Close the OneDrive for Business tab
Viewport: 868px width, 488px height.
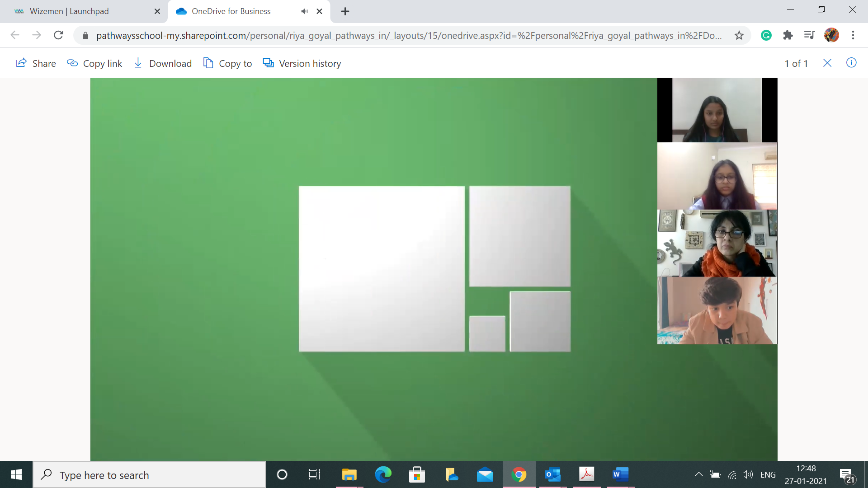(x=320, y=11)
